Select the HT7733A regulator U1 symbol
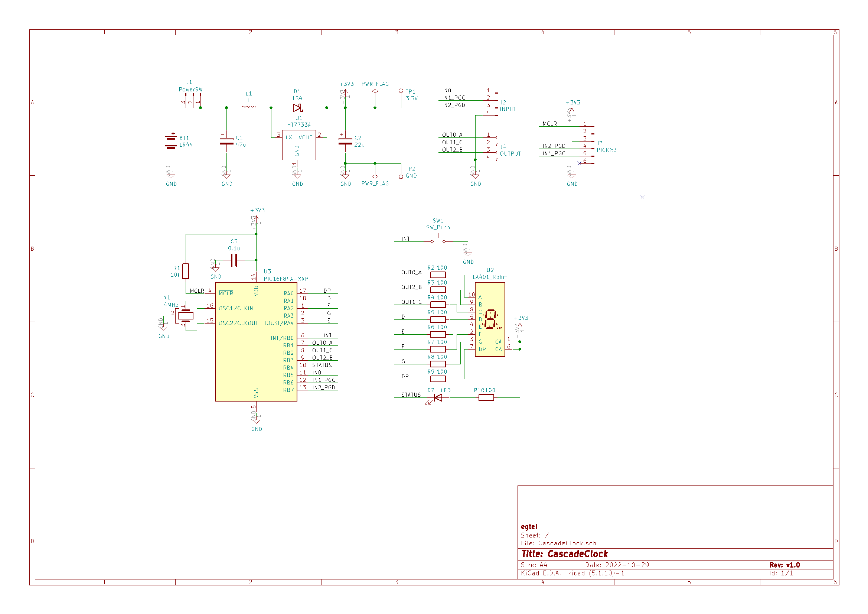Viewport: 868px width, 614px height. [x=298, y=145]
